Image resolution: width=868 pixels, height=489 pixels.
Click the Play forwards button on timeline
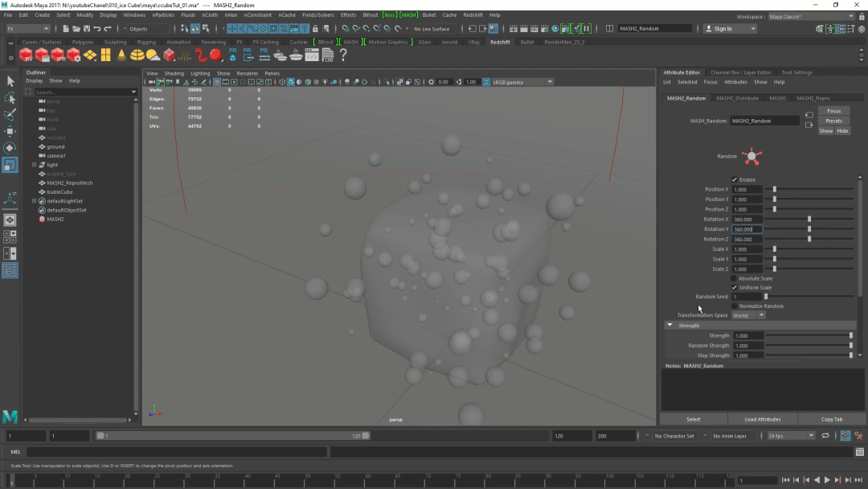tap(827, 480)
